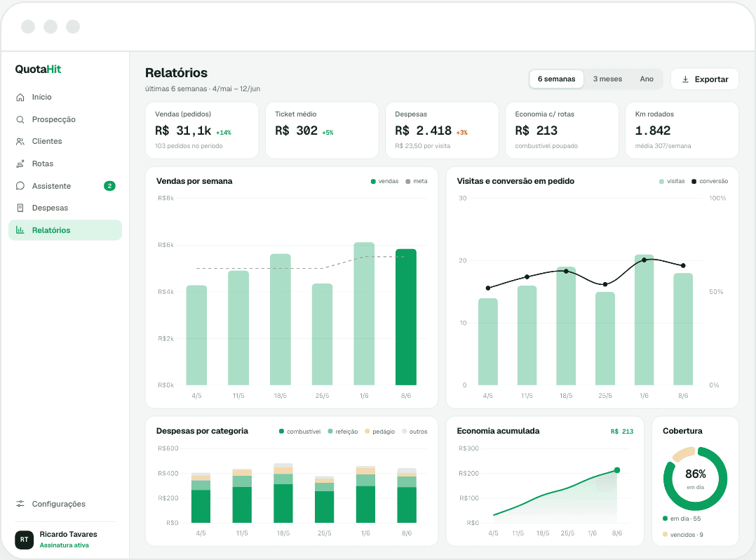Image resolution: width=756 pixels, height=560 pixels.
Task: Click the Despesas R$ 2.418 card
Action: tap(442, 131)
